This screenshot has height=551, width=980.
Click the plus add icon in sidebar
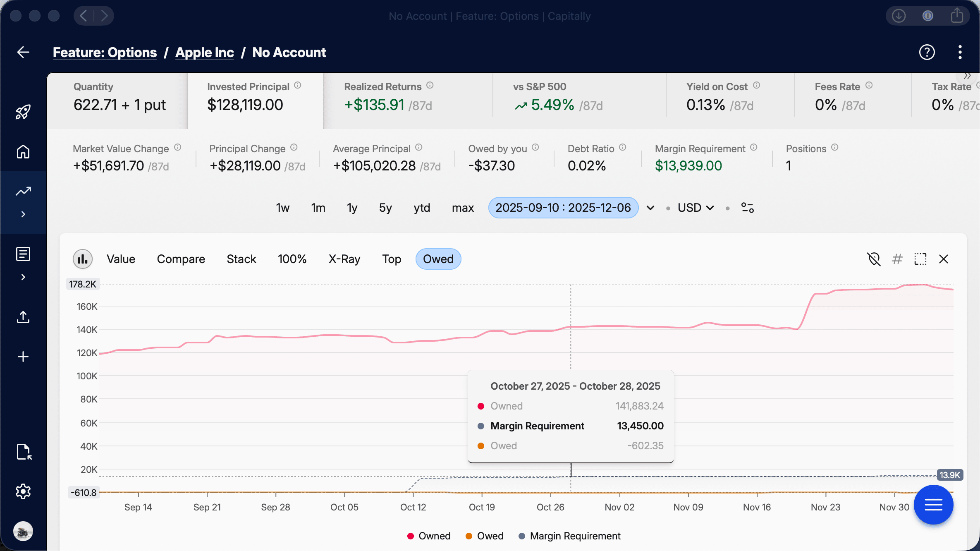click(23, 357)
